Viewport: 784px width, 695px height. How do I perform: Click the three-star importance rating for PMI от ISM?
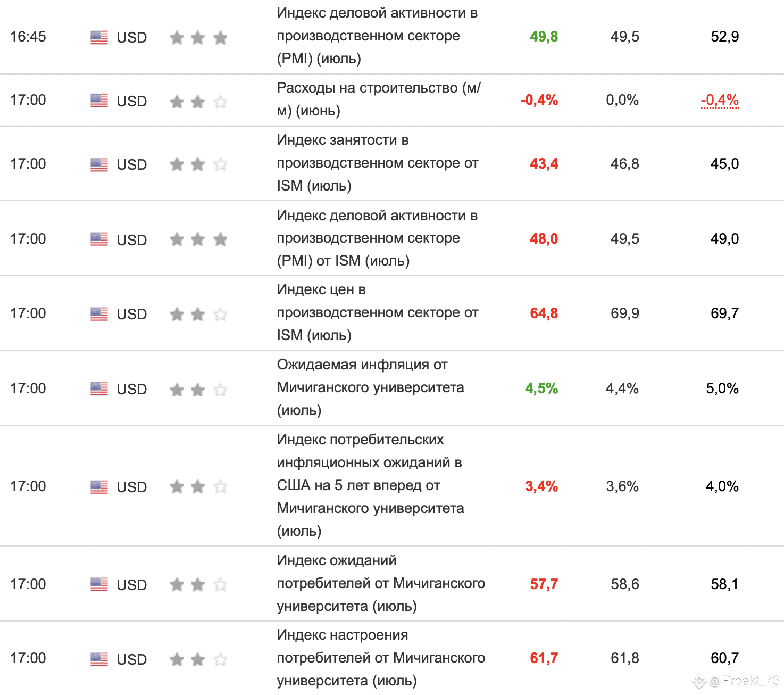[198, 239]
